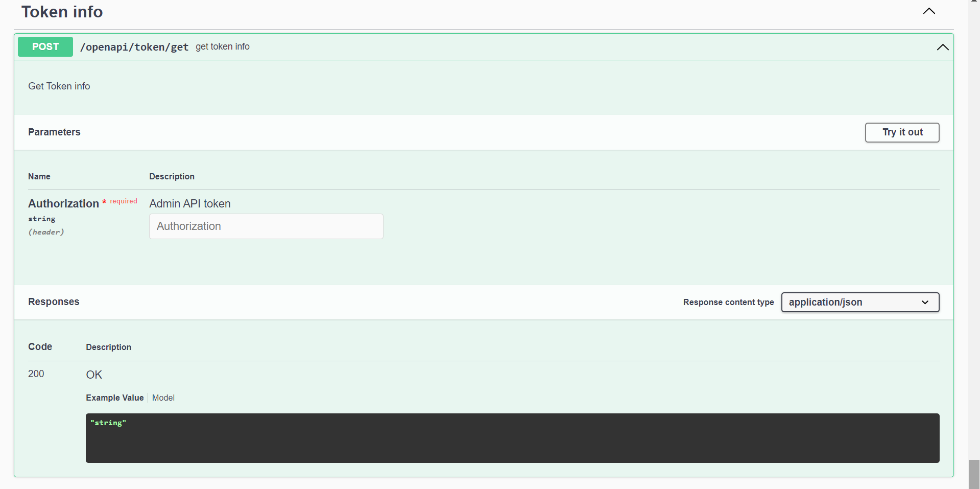Click the 'Response content type' label
Viewport: 980px width, 489px height.
(x=729, y=302)
